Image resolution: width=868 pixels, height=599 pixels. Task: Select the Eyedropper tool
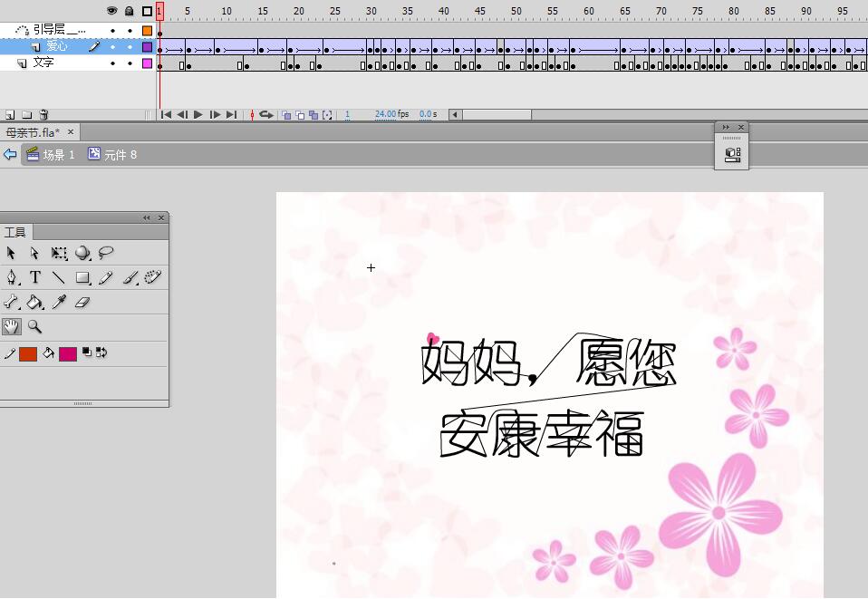point(59,302)
